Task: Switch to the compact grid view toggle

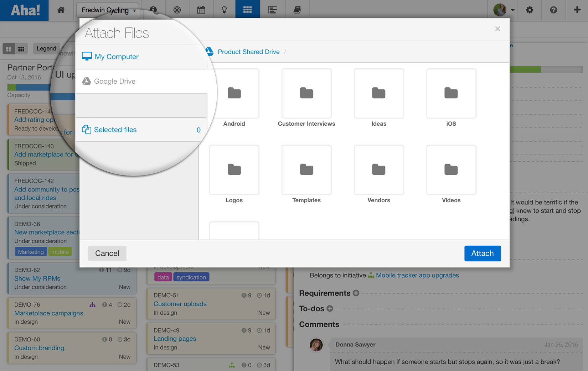Action: click(21, 49)
